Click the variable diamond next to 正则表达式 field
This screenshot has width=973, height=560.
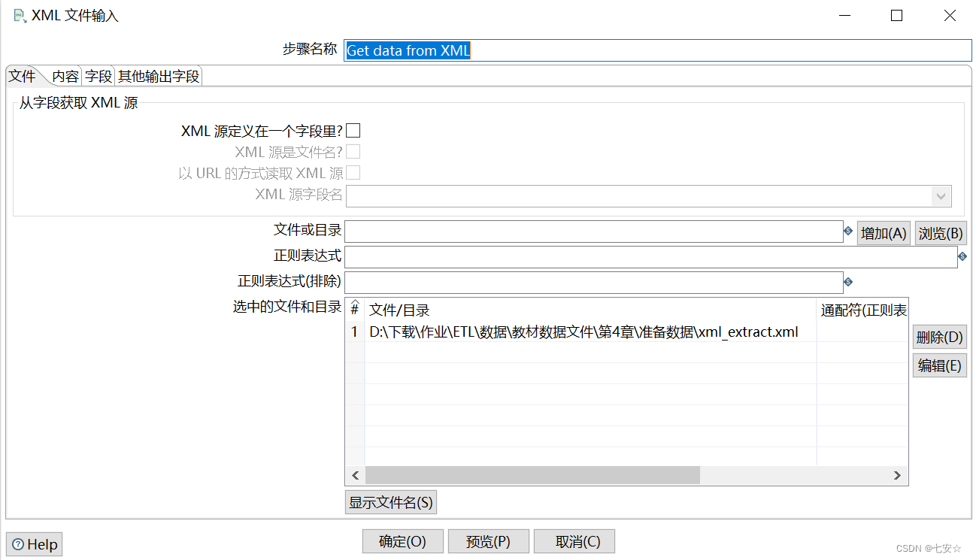[x=962, y=256]
